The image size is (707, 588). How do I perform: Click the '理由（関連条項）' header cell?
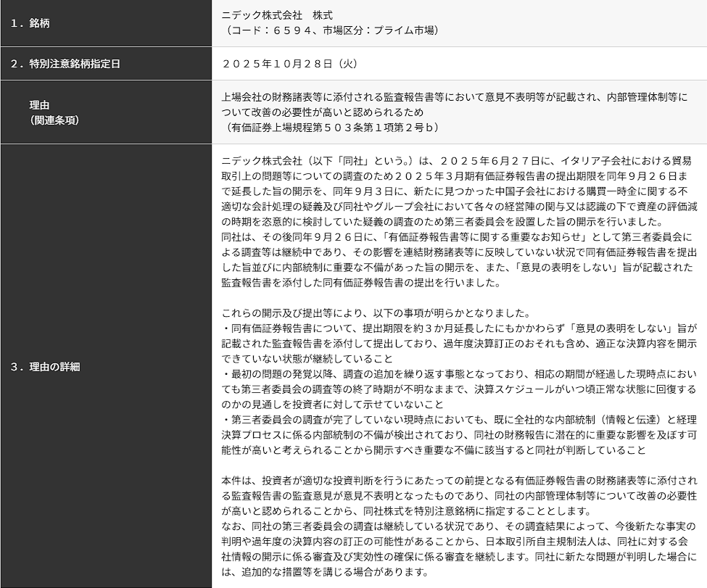pos(106,112)
